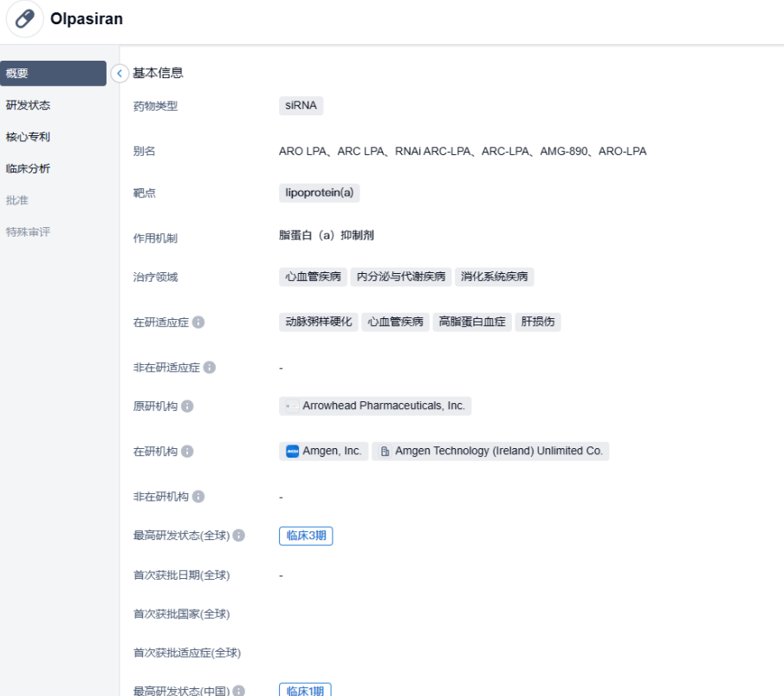Go to 核心专利 in sidebar
Image resolution: width=784 pixels, height=696 pixels.
tap(29, 137)
